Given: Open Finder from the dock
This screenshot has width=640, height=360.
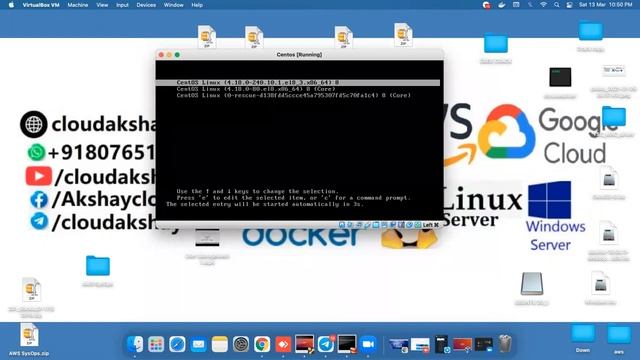Looking at the screenshot, I should (135, 344).
